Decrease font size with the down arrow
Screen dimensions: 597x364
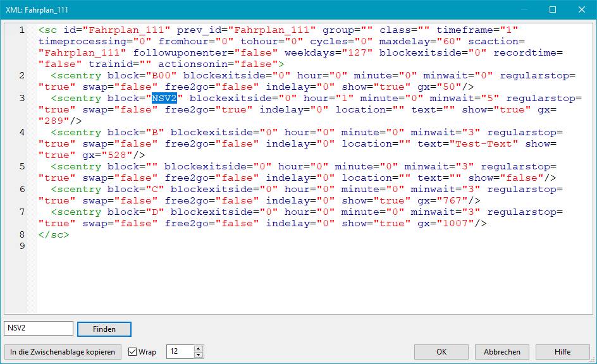pos(199,355)
